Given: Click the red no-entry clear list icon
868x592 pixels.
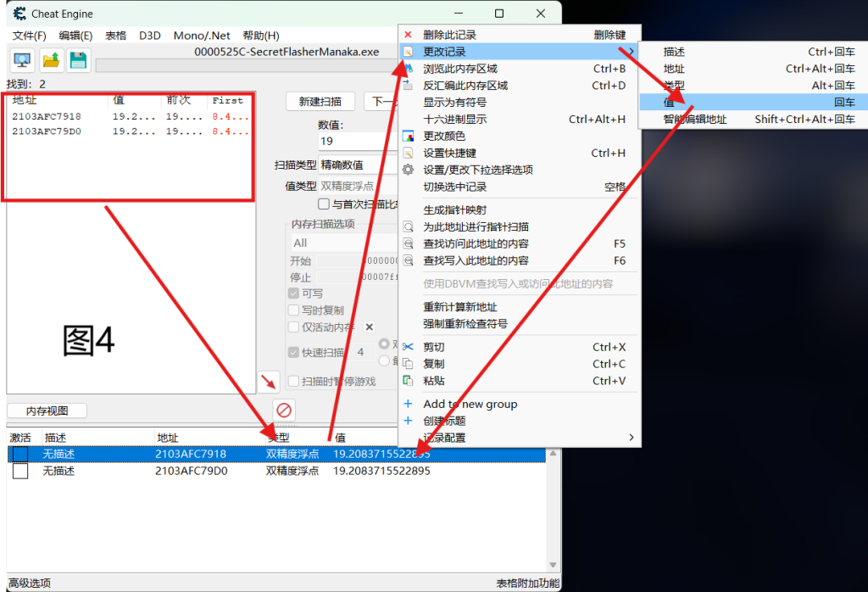Looking at the screenshot, I should pyautogui.click(x=284, y=410).
